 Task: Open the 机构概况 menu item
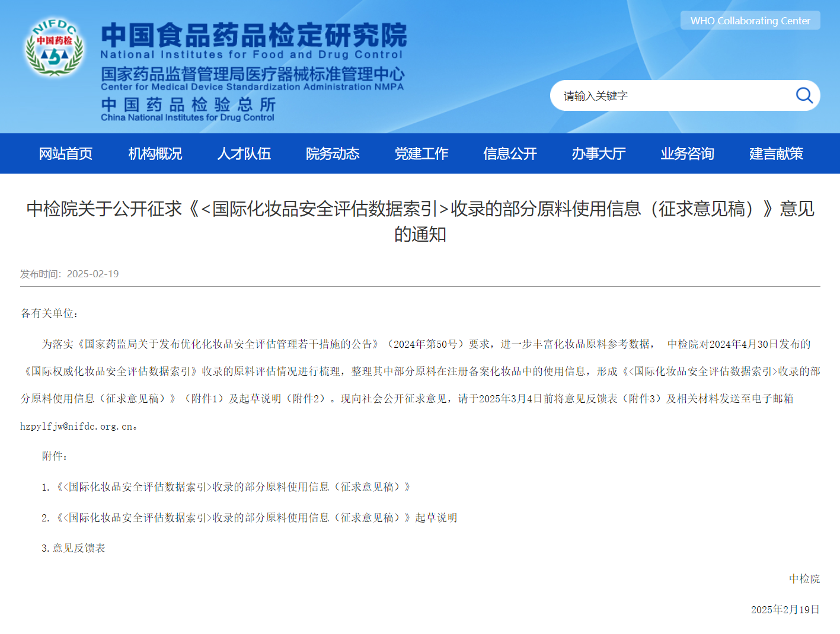click(155, 153)
